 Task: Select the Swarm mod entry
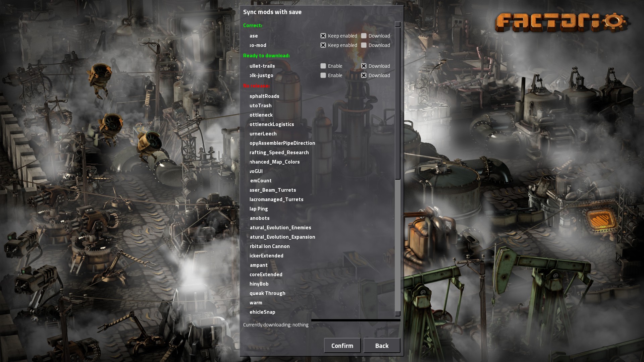point(256,303)
